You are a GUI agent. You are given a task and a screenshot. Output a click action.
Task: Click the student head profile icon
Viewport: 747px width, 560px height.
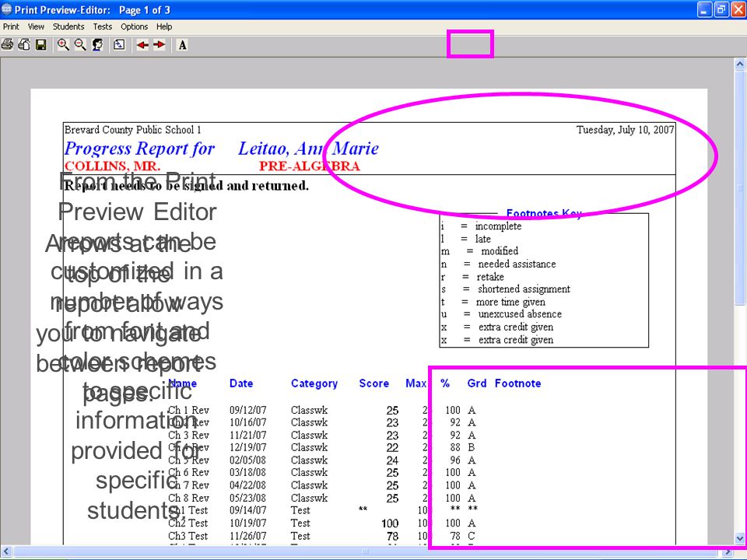click(98, 45)
